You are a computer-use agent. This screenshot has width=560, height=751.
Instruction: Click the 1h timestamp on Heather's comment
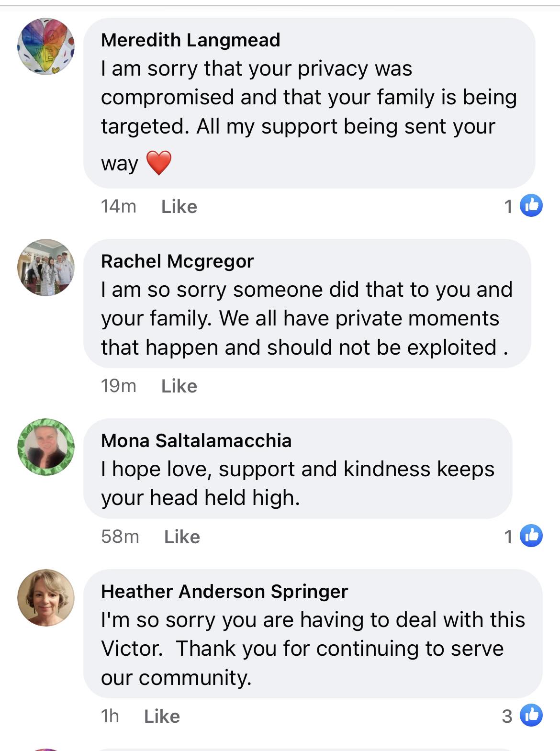point(110,717)
